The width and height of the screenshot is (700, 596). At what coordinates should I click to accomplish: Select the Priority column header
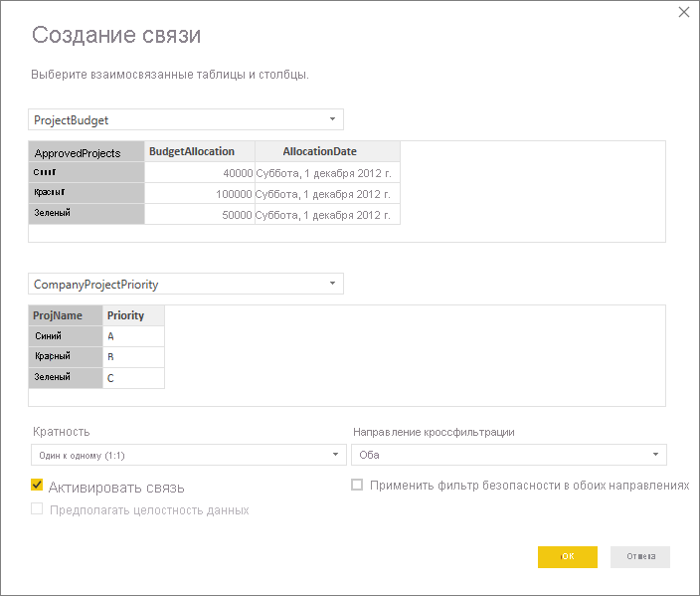(x=133, y=315)
